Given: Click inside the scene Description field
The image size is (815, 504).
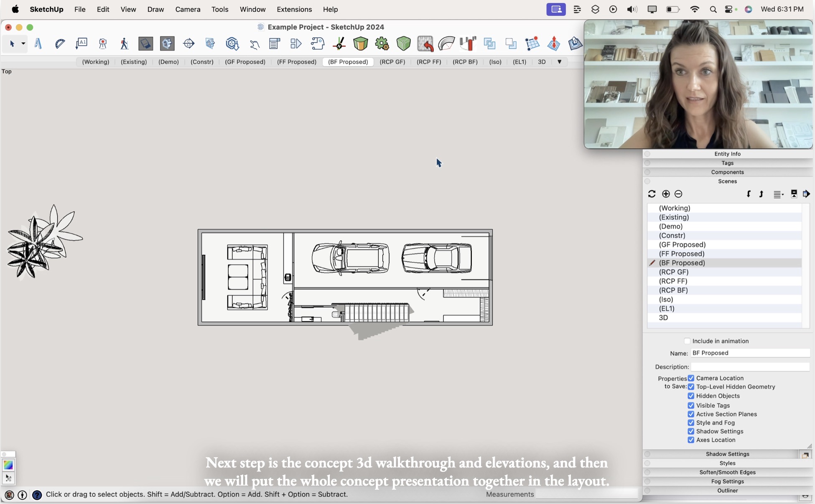Looking at the screenshot, I should coord(748,367).
